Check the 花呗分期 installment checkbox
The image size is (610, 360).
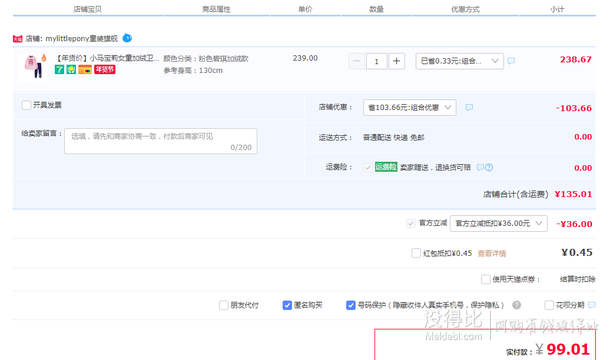(x=549, y=305)
